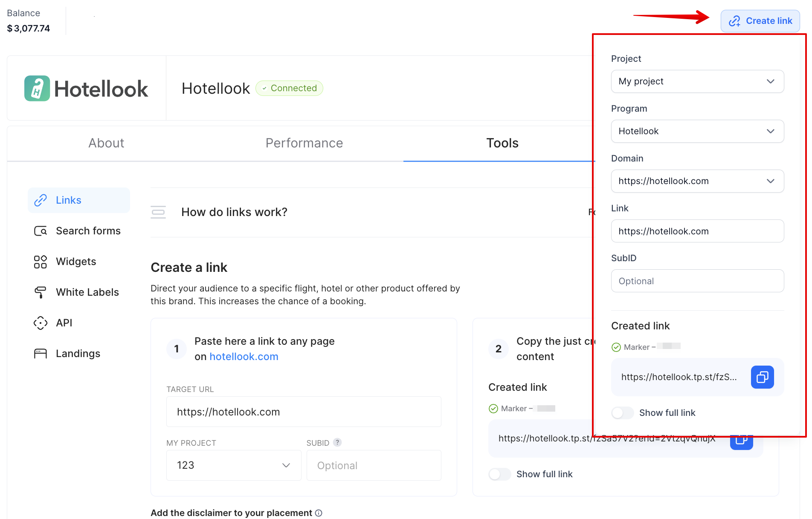Click the Links chain icon
This screenshot has width=812, height=519.
41,200
